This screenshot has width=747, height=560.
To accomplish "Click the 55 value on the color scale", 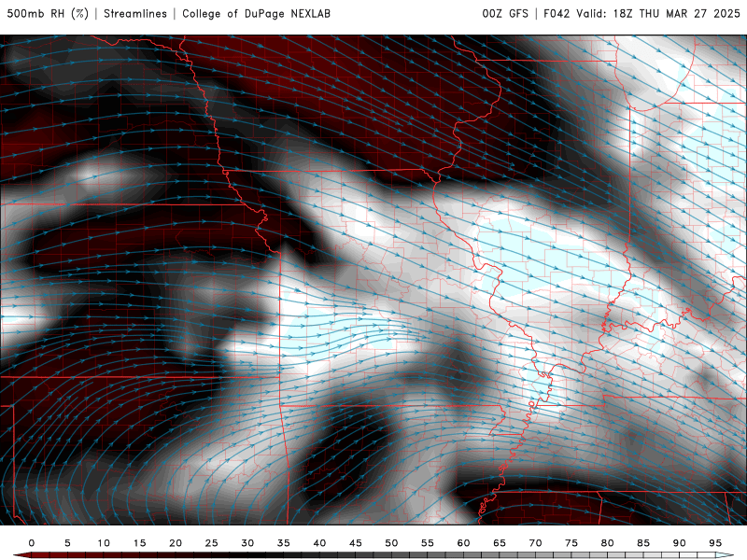I will pyautogui.click(x=428, y=543).
